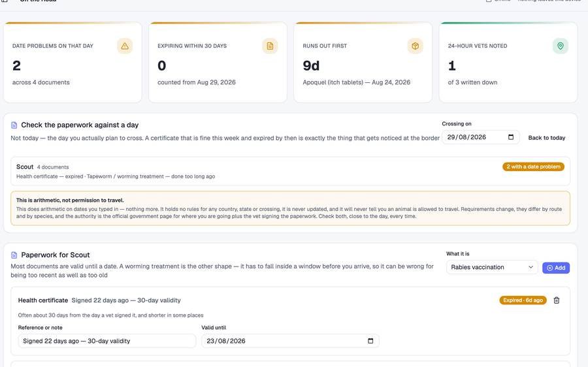The width and height of the screenshot is (588, 367).
Task: Open calendar picker in the Valid until field
Action: 370,341
